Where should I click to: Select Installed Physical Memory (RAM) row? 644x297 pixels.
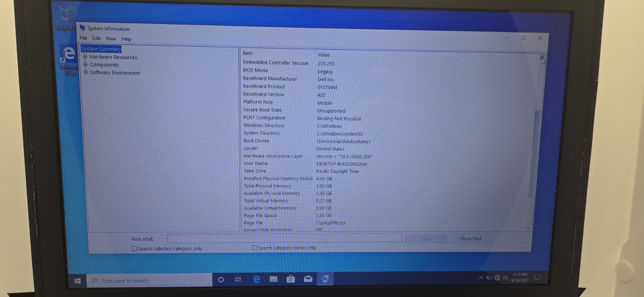pyautogui.click(x=386, y=179)
